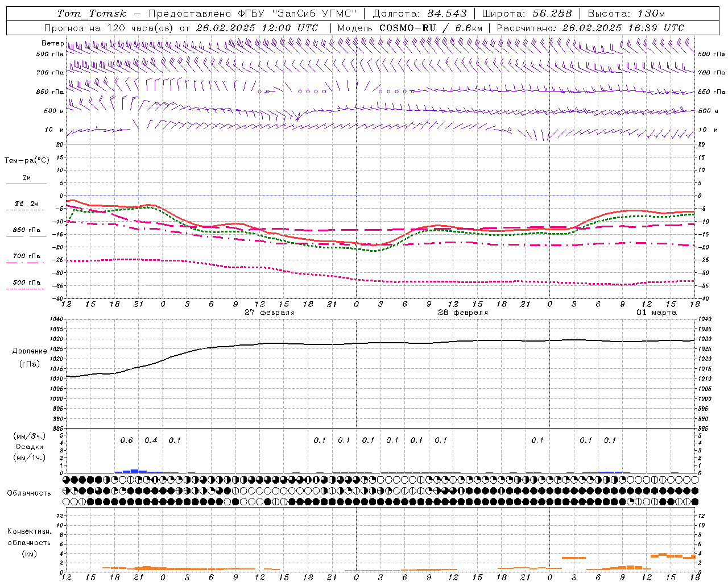This screenshot has width=728, height=582.
Task: Click the 20 value on left temperature axis
Action: (x=59, y=144)
